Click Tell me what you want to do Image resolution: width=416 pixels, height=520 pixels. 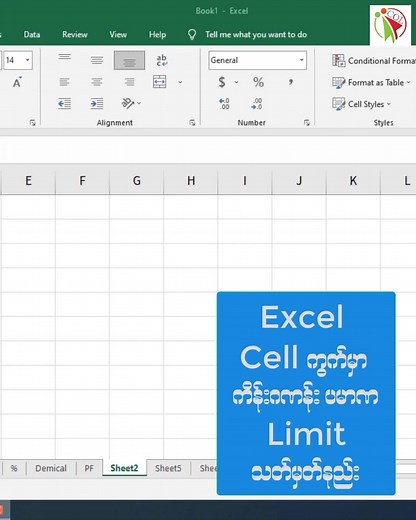pyautogui.click(x=256, y=34)
